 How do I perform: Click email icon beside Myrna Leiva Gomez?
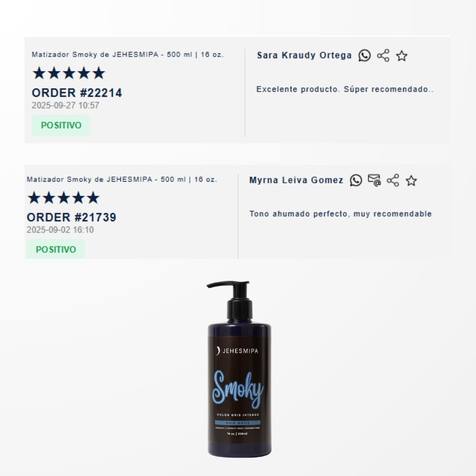(374, 180)
